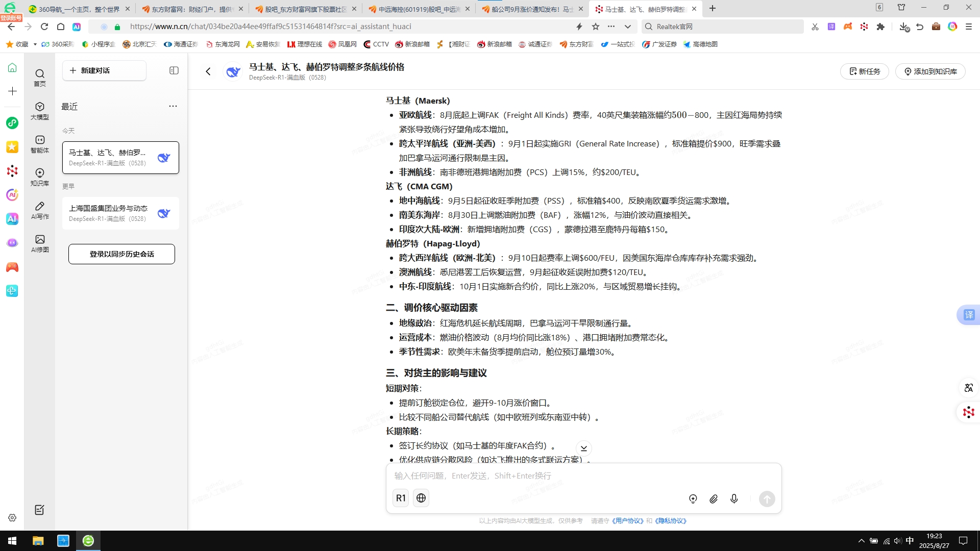
Task: Jump to bottom with the down-chevron button
Action: pos(584,448)
